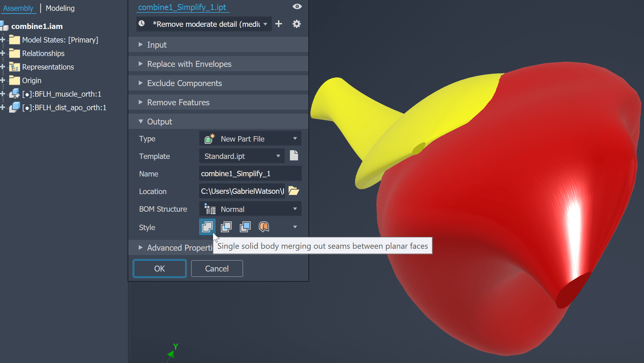
Task: Expand the Replace with Envelopes section
Action: point(140,64)
